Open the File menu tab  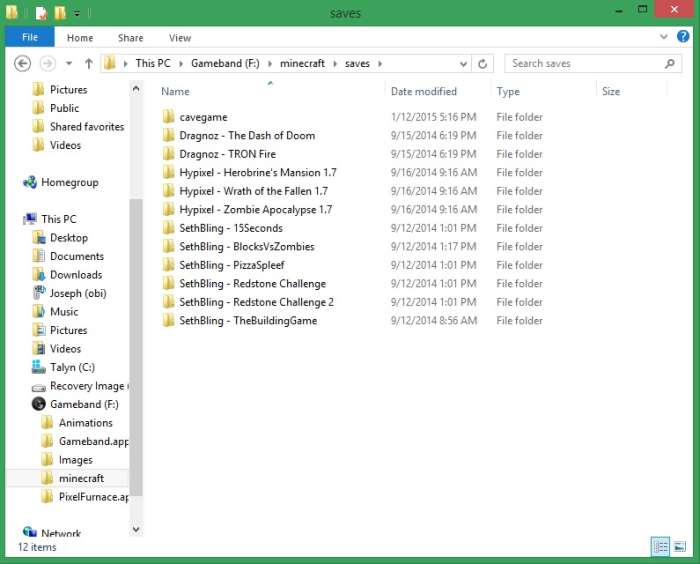click(30, 37)
